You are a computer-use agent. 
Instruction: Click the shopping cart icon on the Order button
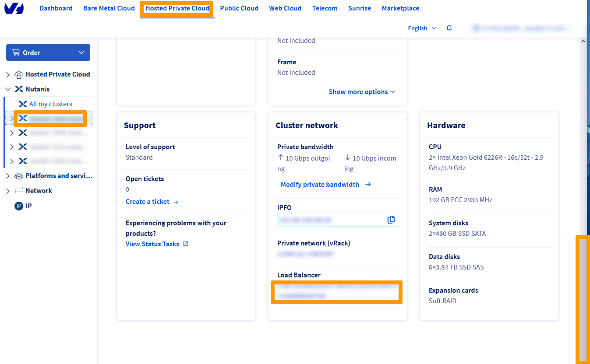(15, 52)
